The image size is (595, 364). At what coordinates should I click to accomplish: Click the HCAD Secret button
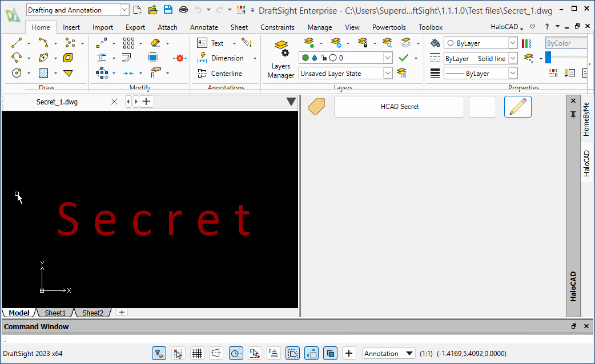tap(399, 107)
